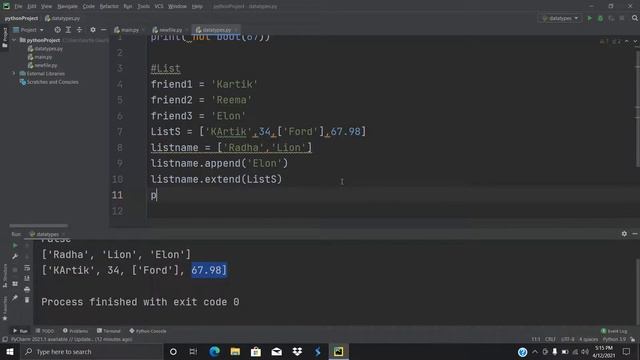
Task: Open the Python Console tool window
Action: [x=148, y=331]
